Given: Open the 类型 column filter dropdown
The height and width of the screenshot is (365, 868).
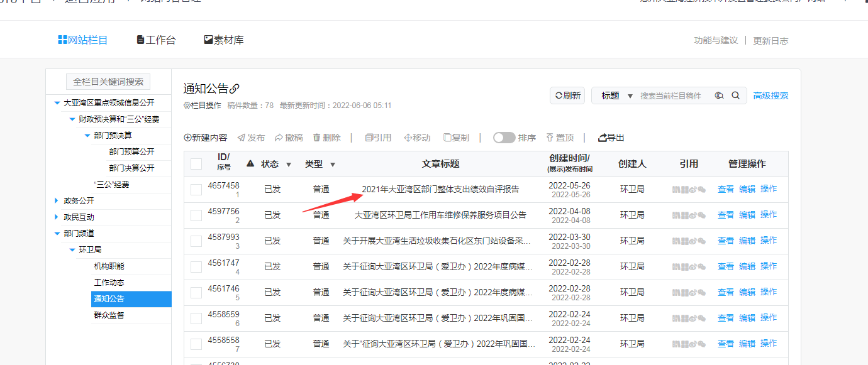Looking at the screenshot, I should click(332, 163).
